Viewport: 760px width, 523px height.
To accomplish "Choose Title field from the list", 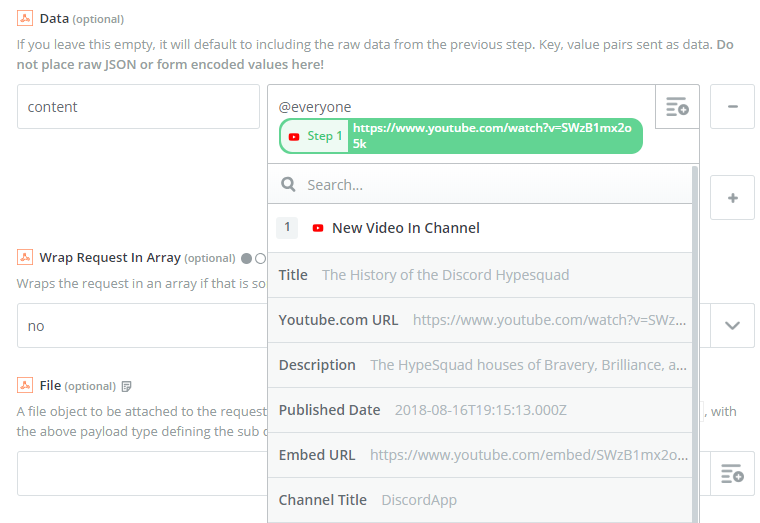I will 480,275.
